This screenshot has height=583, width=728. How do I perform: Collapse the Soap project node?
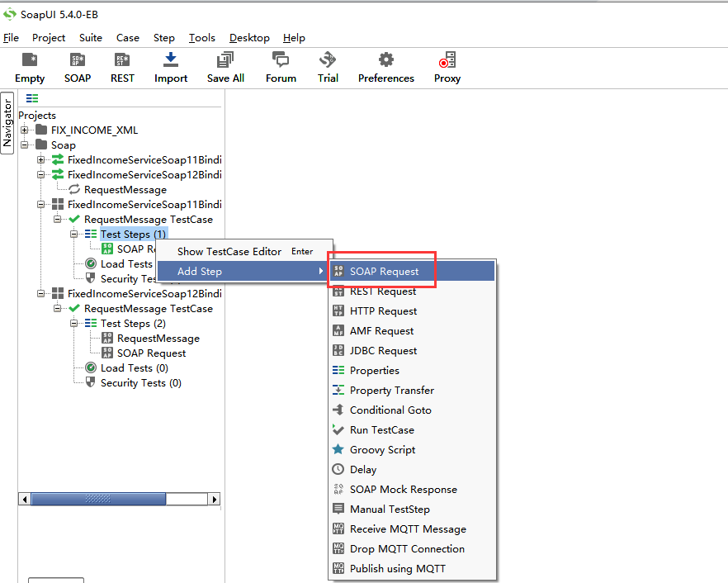click(25, 145)
